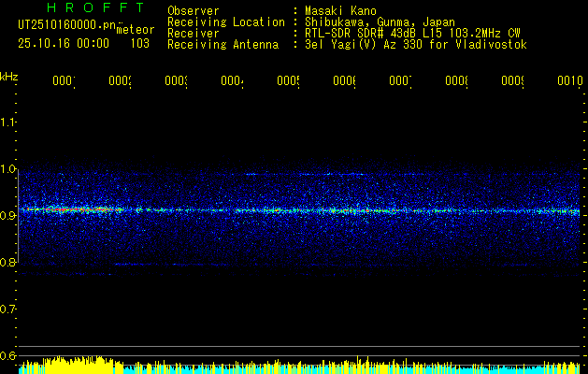This screenshot has width=588, height=374.
Task: Click the 0006 minute time marker
Action: [344, 81]
